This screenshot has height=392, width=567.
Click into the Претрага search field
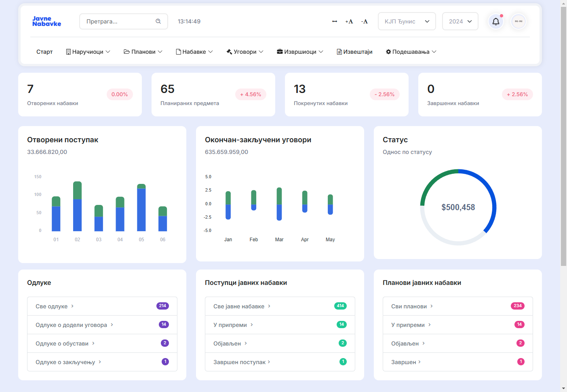(119, 21)
